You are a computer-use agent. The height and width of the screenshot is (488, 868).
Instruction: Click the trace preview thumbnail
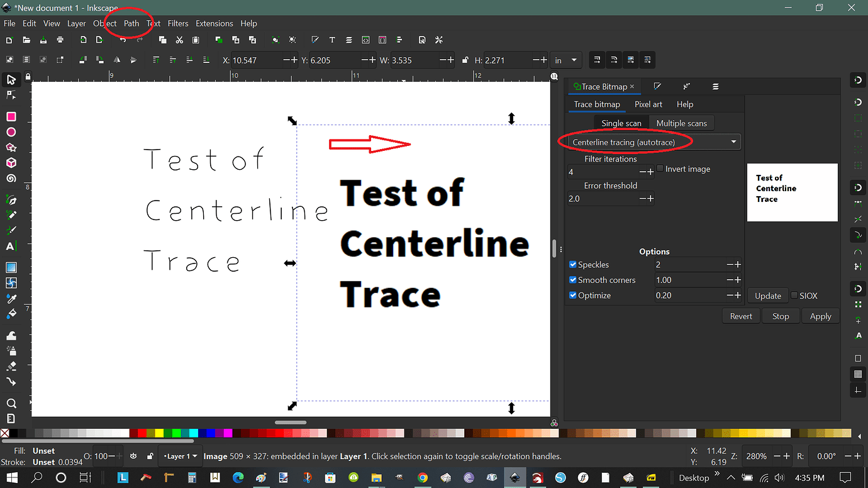pos(792,192)
